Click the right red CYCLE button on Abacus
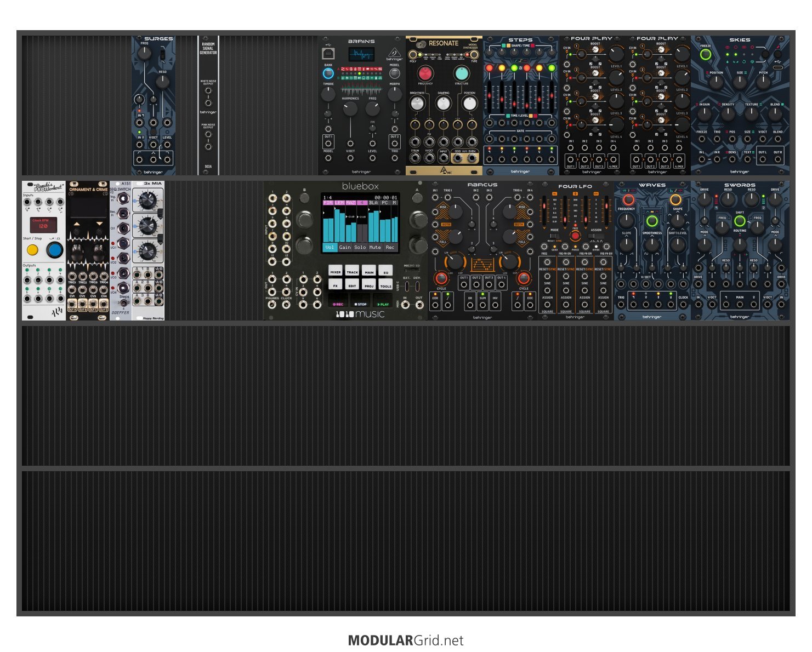 point(524,278)
